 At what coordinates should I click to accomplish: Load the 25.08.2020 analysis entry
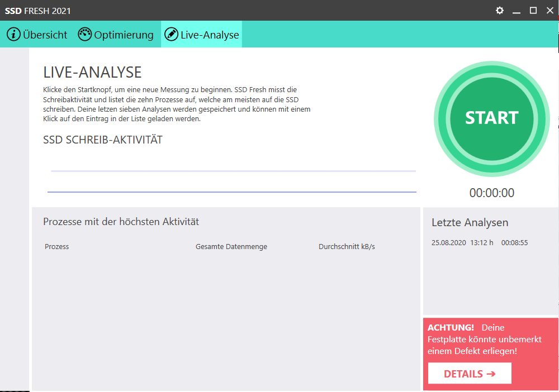[x=479, y=243]
